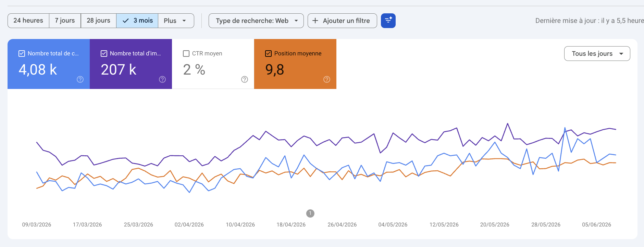
Task: Select the 28 jours range
Action: (x=99, y=21)
